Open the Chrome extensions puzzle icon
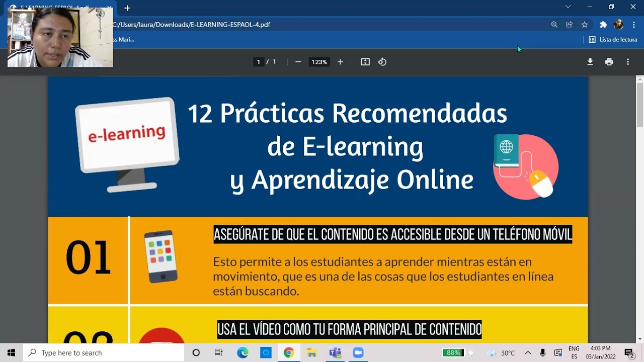Viewport: 644px width, 362px height. pos(603,24)
